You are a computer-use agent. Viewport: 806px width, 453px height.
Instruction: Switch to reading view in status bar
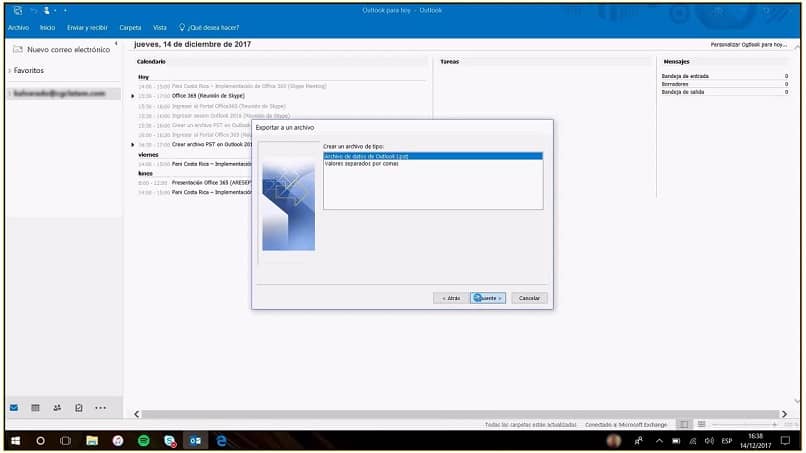point(701,424)
